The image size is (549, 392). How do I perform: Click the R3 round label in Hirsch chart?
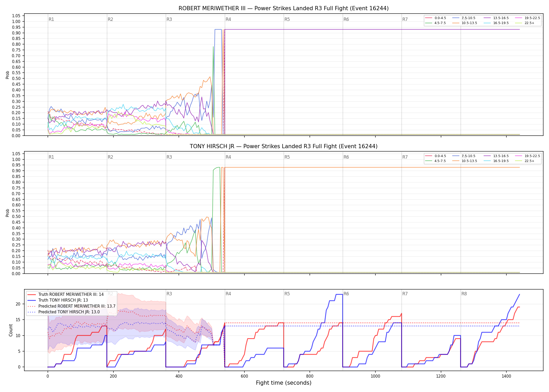[x=169, y=157]
